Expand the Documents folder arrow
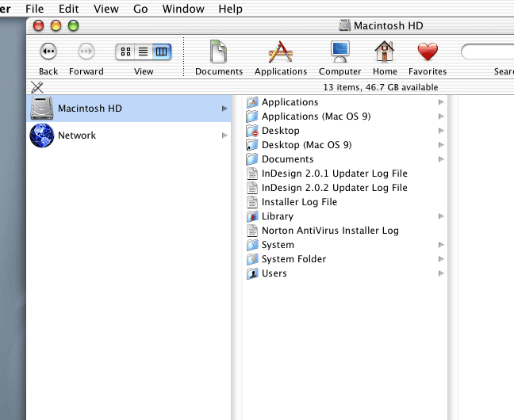This screenshot has height=420, width=514. (441, 159)
